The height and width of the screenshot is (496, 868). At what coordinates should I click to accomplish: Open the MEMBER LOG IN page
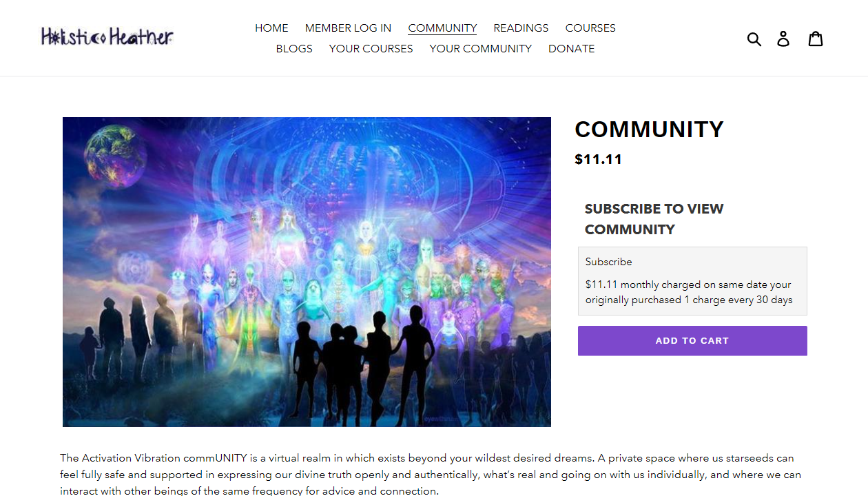348,28
